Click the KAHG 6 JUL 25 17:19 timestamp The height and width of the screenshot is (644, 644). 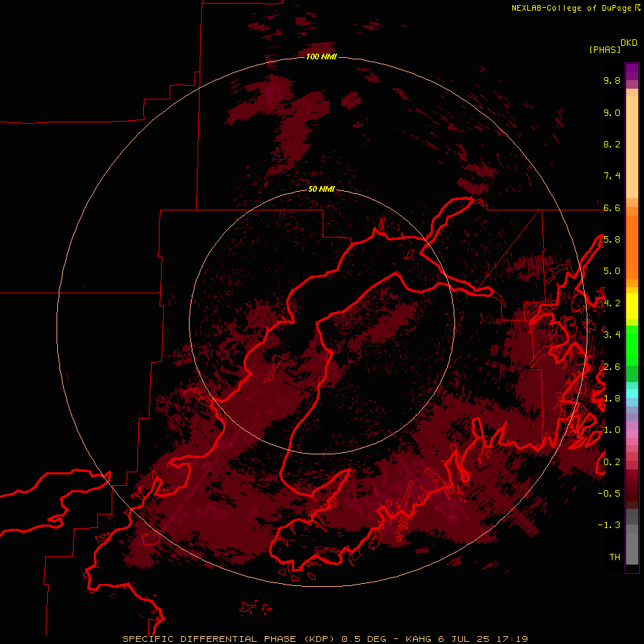(x=467, y=639)
